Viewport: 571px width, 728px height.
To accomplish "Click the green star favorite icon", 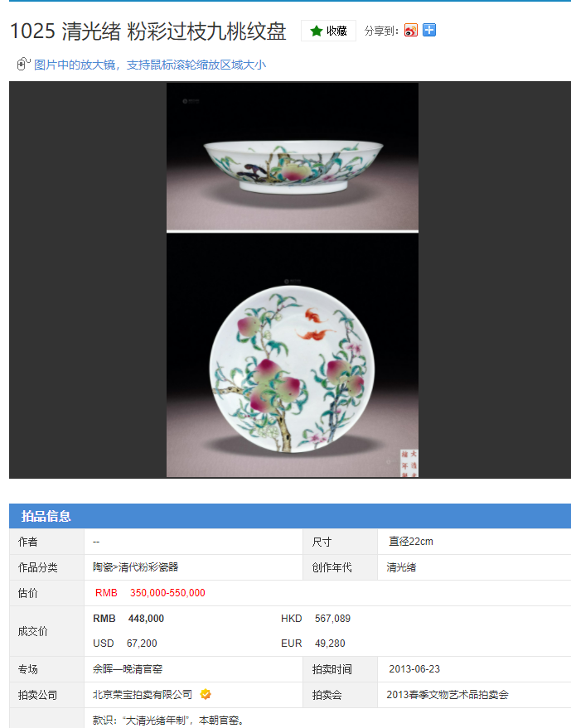I will pyautogui.click(x=317, y=31).
